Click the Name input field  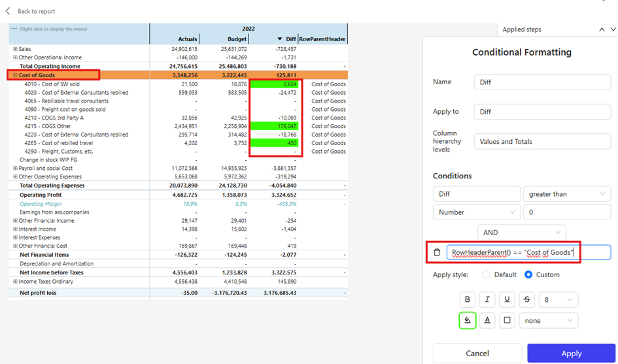click(x=542, y=82)
